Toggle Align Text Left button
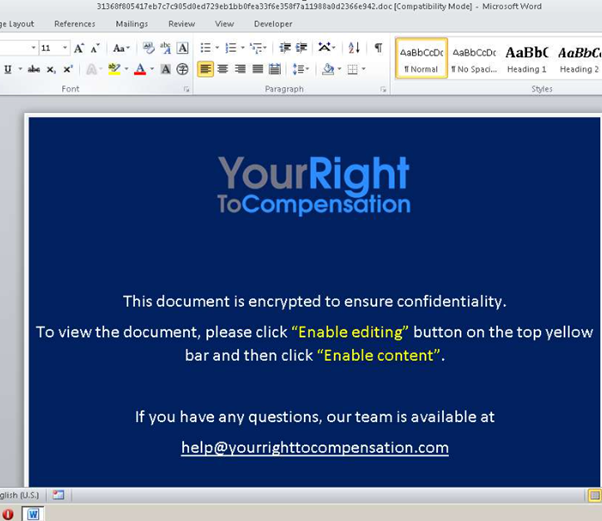The height and width of the screenshot is (521, 602). [205, 69]
